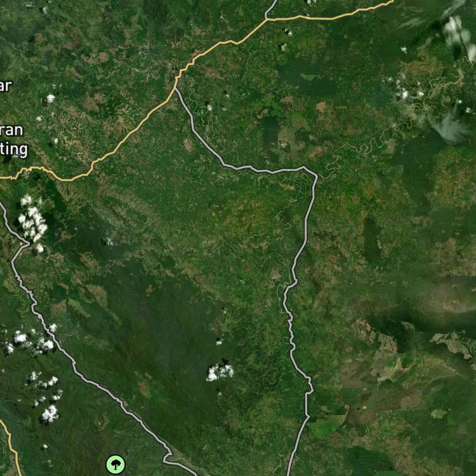Click the scattered clouds along the left gray boundary
The image size is (476, 476).
(x=28, y=341)
